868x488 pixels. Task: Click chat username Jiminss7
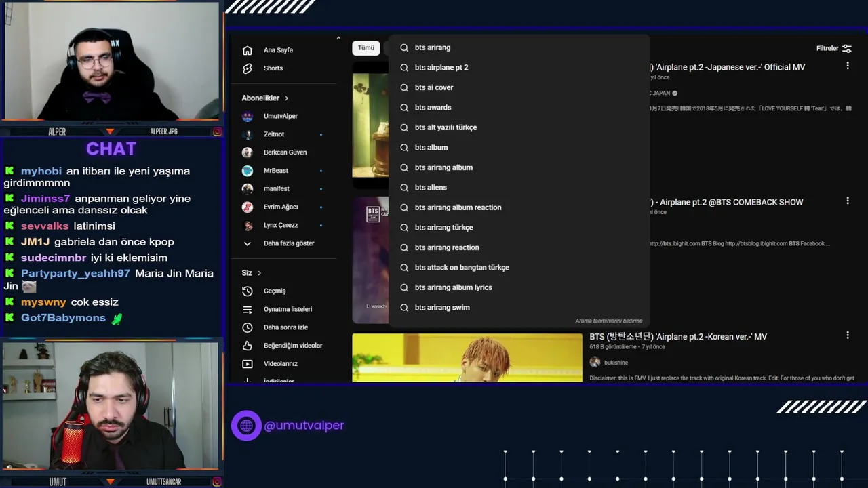point(45,199)
